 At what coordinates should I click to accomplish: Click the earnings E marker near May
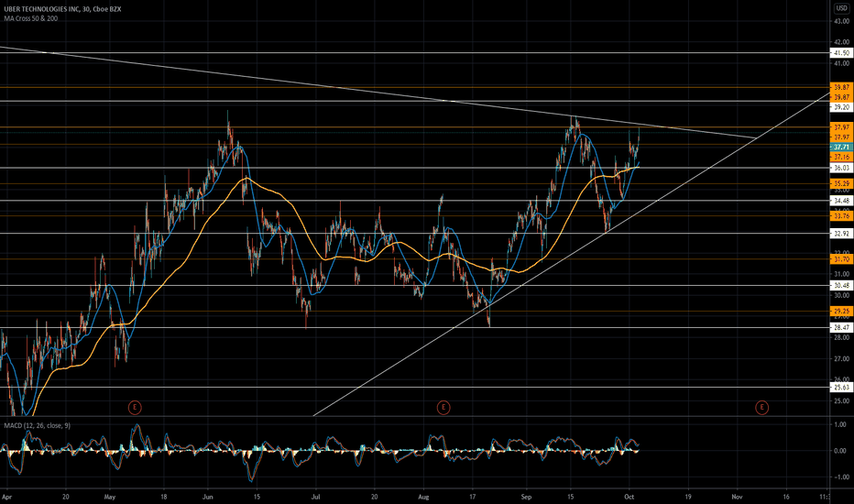click(x=135, y=407)
